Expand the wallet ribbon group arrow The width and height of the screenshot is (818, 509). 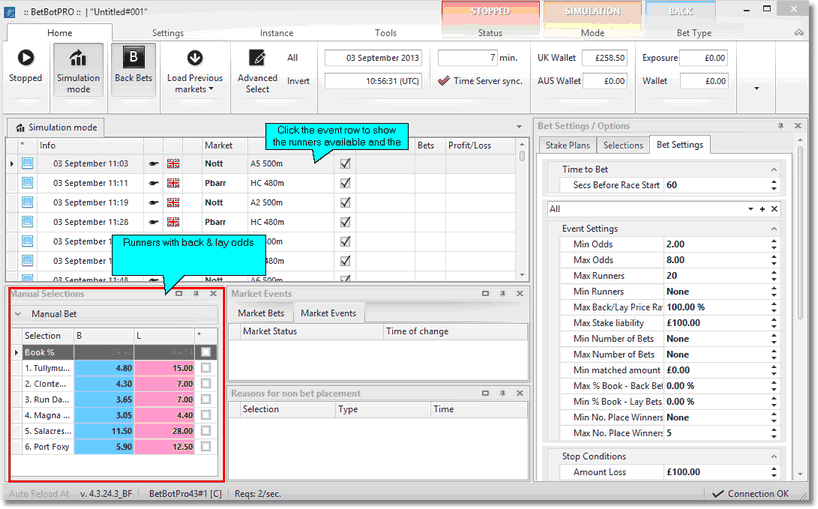(x=756, y=89)
